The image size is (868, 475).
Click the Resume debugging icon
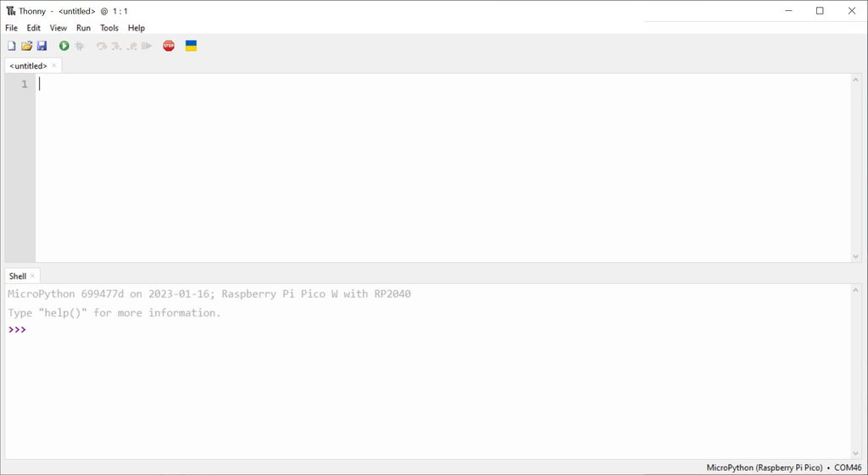pyautogui.click(x=147, y=46)
